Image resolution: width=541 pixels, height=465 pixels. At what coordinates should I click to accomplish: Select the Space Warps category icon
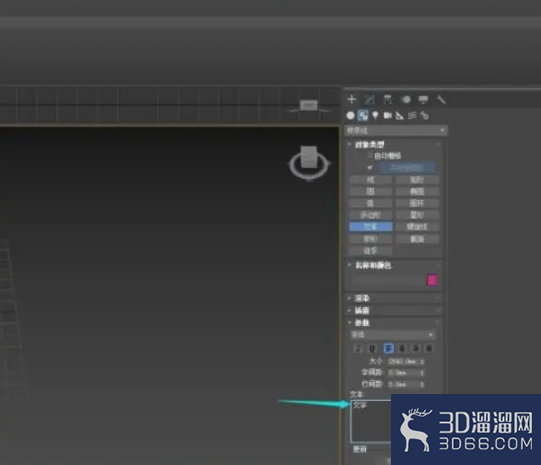click(x=412, y=116)
